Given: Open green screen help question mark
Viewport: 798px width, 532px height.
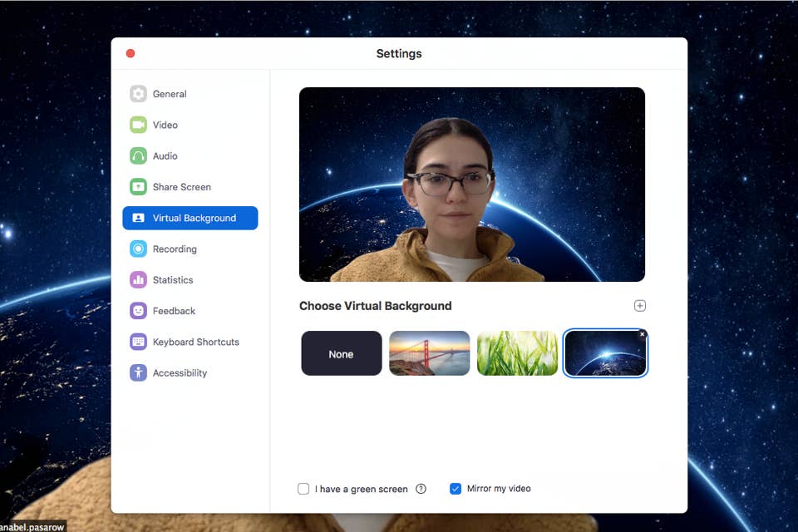Looking at the screenshot, I should coord(421,489).
